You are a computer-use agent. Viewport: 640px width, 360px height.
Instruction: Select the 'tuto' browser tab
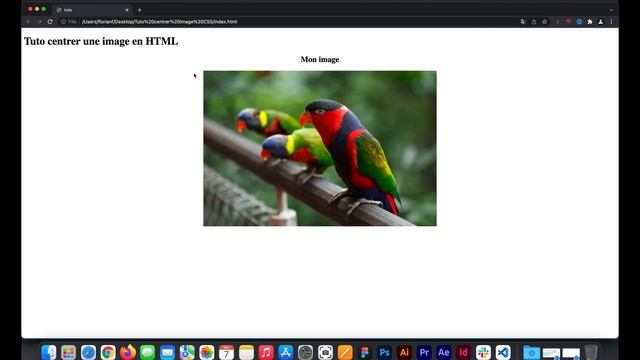click(92, 10)
